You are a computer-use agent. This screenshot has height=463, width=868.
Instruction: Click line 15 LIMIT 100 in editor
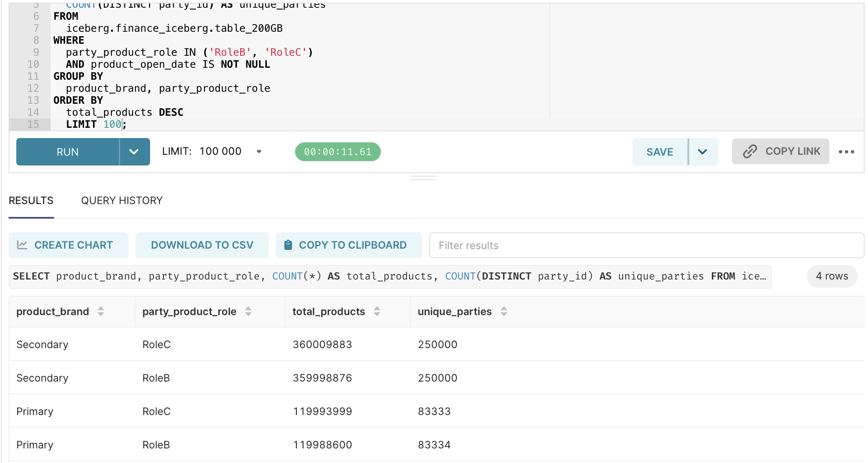pyautogui.click(x=96, y=124)
